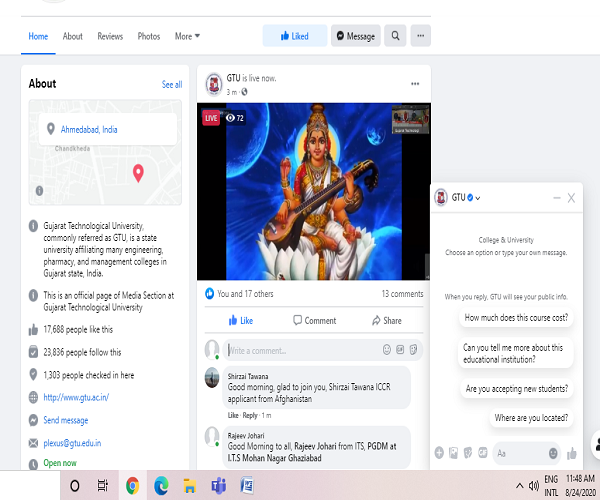Attach a photo in the GTU chat
600x500 pixels.
(453, 453)
